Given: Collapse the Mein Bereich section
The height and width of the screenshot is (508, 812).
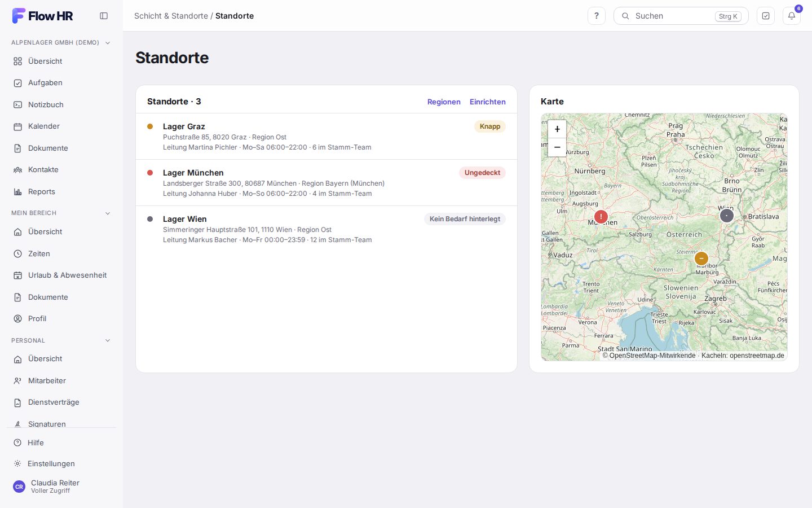Looking at the screenshot, I should click(x=61, y=213).
